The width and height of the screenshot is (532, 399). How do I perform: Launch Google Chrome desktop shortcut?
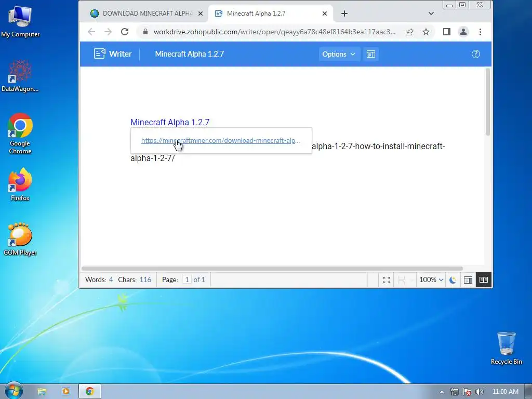tap(20, 134)
